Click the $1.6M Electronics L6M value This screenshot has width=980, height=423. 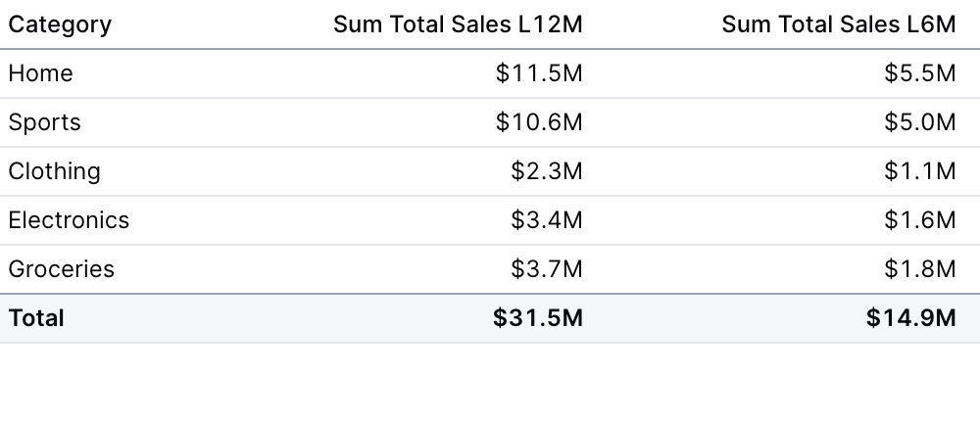click(919, 220)
